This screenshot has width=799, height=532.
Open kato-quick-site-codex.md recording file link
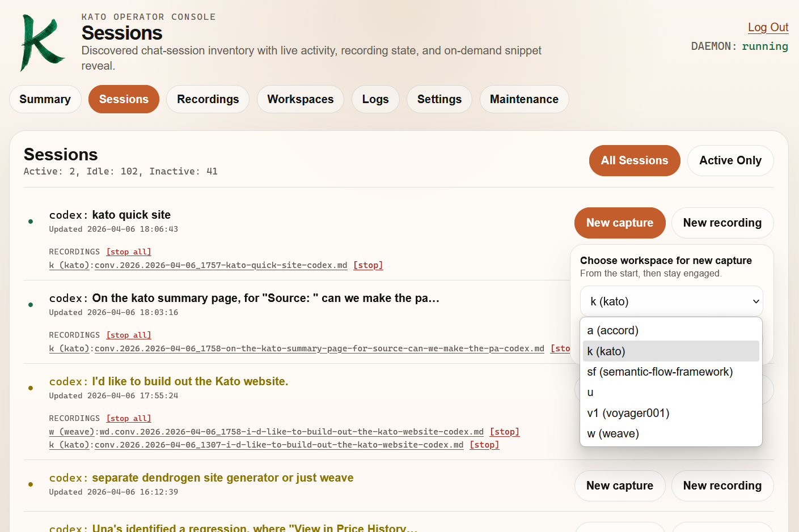tap(221, 265)
